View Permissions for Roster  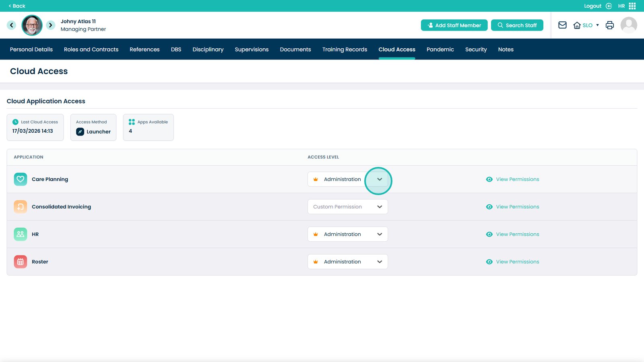coord(517,262)
